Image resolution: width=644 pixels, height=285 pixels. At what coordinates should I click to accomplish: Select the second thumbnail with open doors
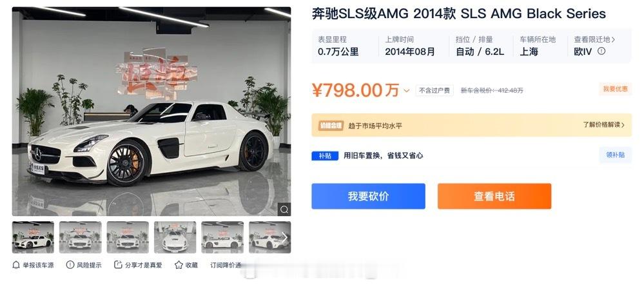point(80,237)
